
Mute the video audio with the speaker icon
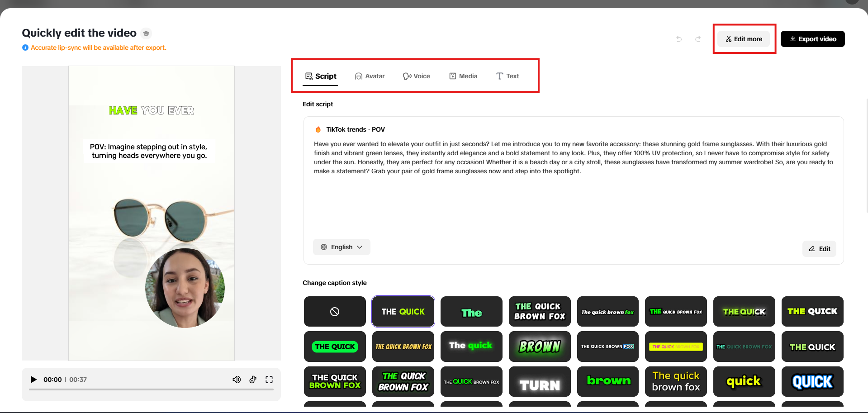coord(237,380)
